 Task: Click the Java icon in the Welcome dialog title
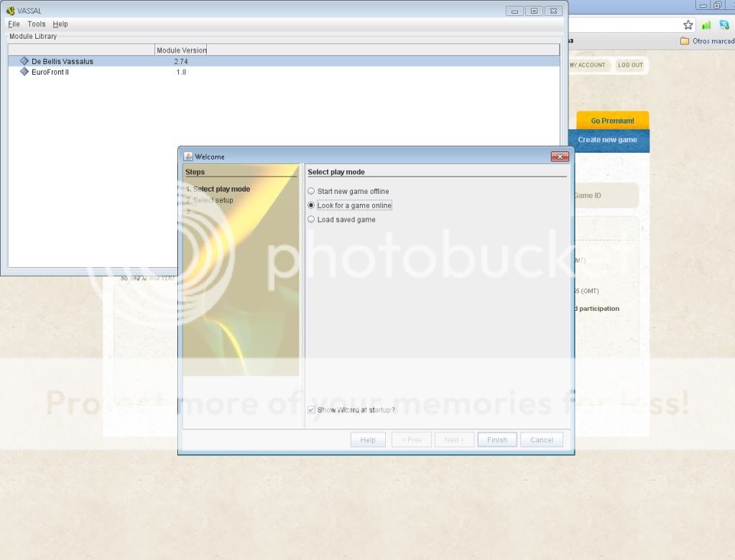[188, 157]
